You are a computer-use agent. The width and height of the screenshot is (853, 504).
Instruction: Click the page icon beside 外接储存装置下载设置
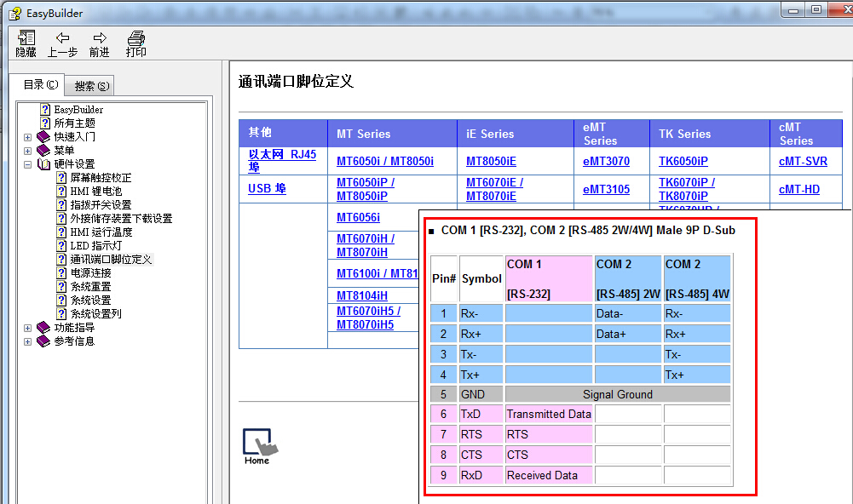click(62, 218)
